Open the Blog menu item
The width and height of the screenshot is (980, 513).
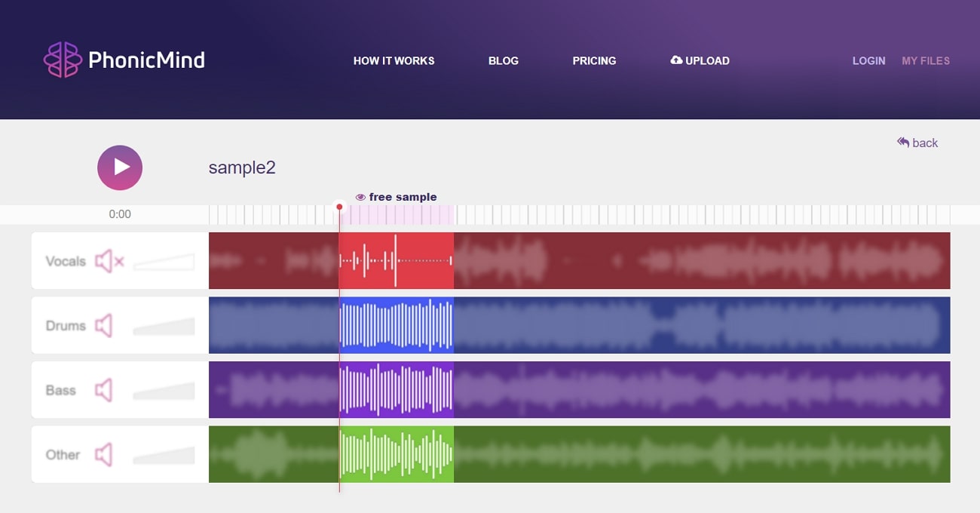click(x=503, y=60)
